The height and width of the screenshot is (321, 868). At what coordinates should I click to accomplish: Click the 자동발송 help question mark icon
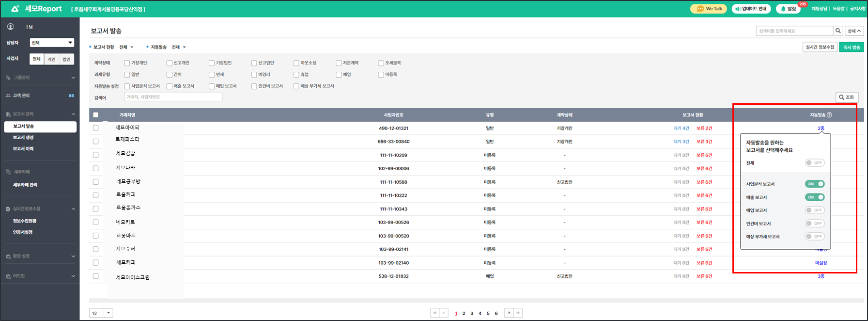(829, 115)
